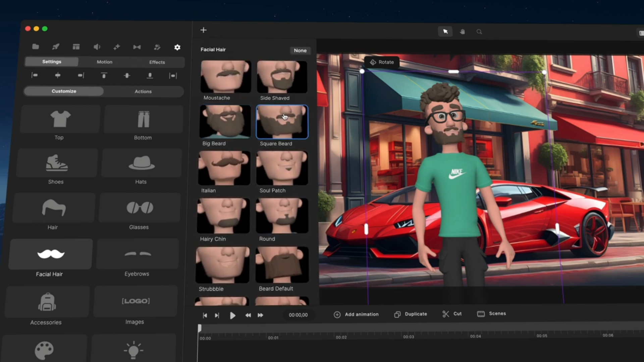The width and height of the screenshot is (644, 362).
Task: Align object to vertical middle
Action: click(127, 76)
